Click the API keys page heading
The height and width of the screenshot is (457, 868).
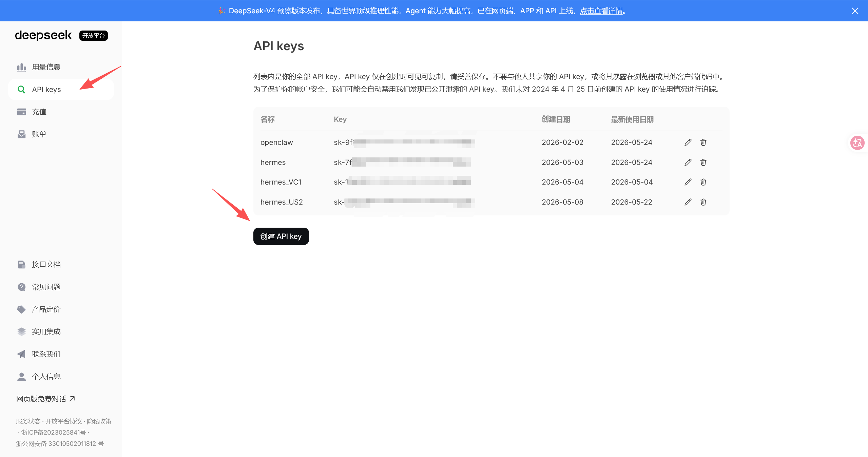point(279,46)
